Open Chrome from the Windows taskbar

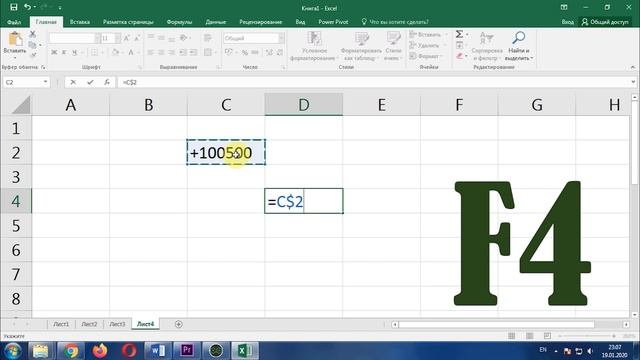[70, 351]
